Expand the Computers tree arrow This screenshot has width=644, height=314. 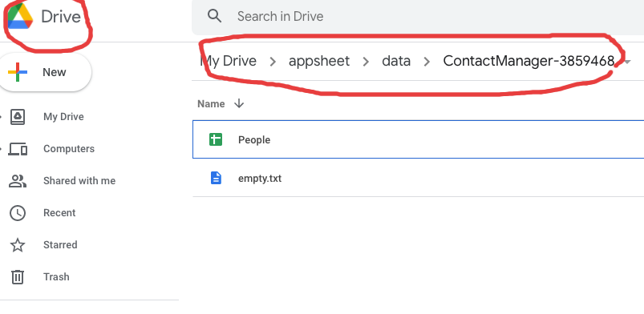pos(1,148)
